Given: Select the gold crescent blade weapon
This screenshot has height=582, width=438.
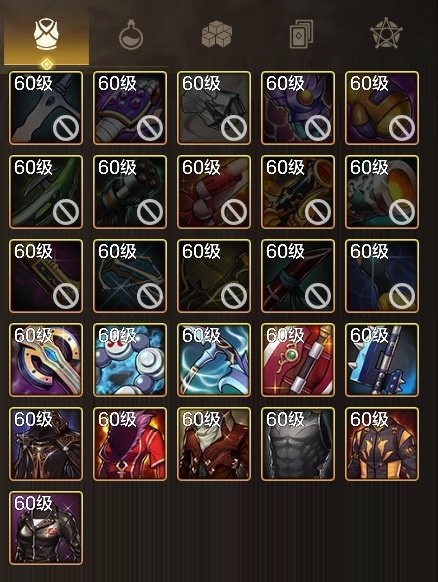Looking at the screenshot, I should pos(46,360).
